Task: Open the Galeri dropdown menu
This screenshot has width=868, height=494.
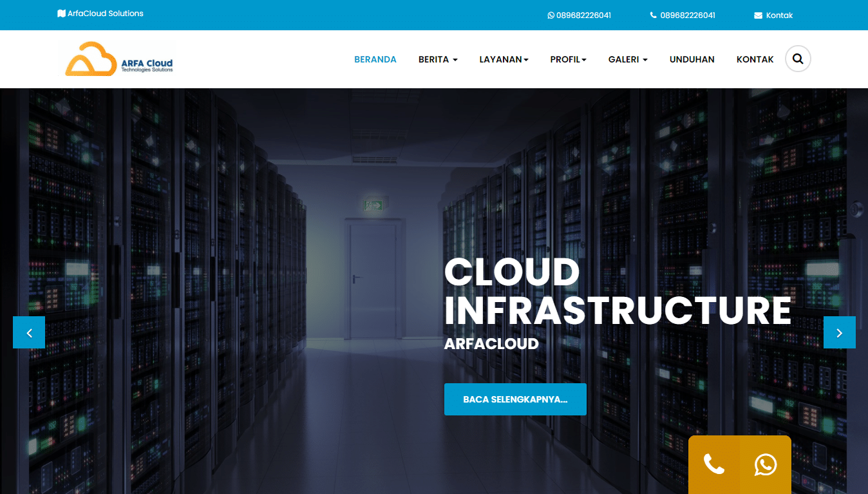Action: point(628,59)
